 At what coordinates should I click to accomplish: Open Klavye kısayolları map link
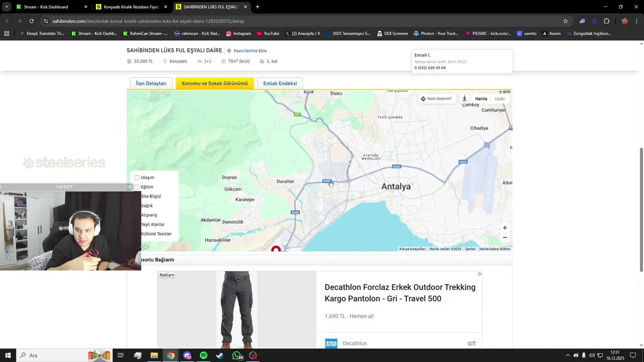click(x=412, y=249)
